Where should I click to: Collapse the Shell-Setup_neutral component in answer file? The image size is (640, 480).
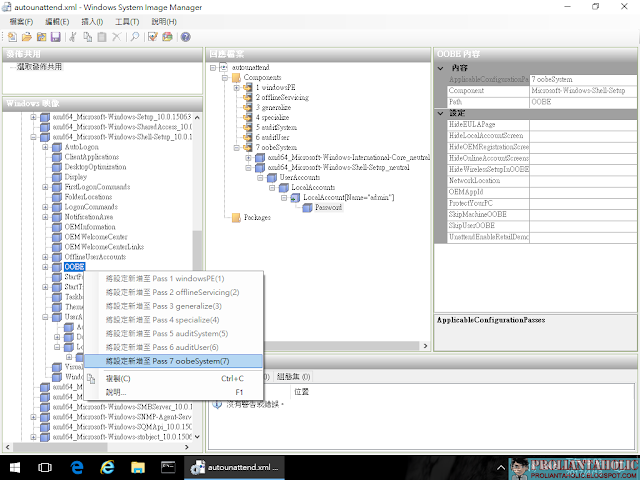pyautogui.click(x=248, y=167)
